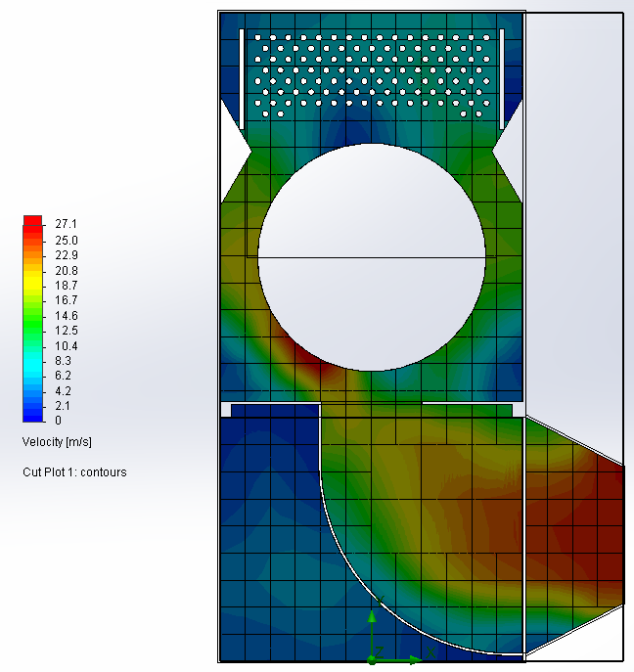Click the coordinate triad origin
The width and height of the screenshot is (634, 672).
click(x=372, y=660)
